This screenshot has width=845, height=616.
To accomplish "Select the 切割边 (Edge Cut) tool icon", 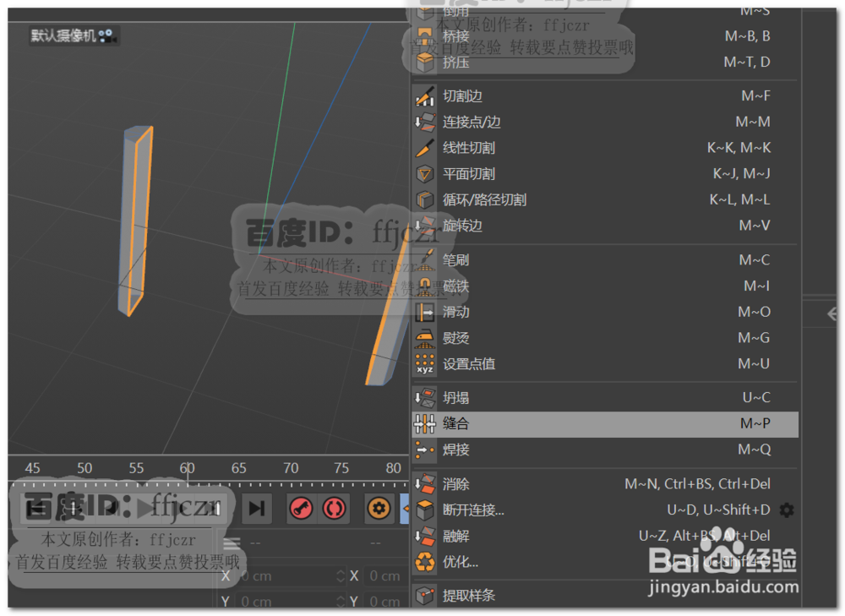I will click(x=425, y=95).
